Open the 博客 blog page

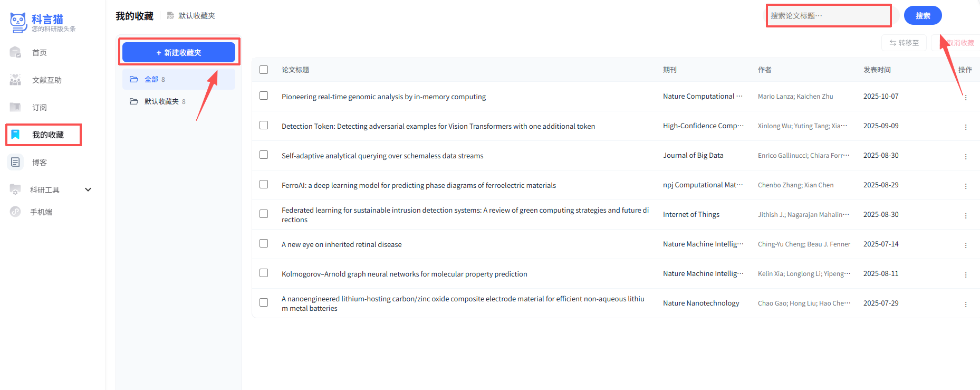coord(40,163)
